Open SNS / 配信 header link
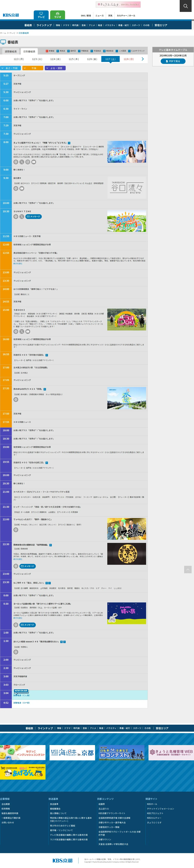The width and height of the screenshot is (194, 868). (x=86, y=15)
